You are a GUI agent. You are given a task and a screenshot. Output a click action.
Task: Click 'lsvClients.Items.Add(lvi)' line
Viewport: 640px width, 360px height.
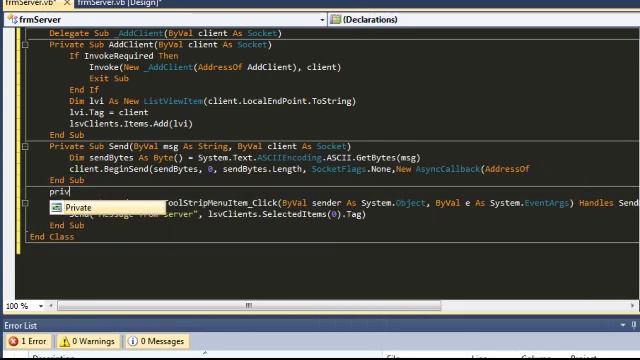(x=131, y=124)
